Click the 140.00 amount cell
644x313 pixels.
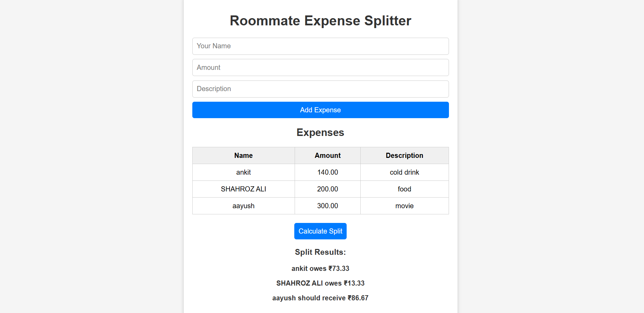point(327,172)
